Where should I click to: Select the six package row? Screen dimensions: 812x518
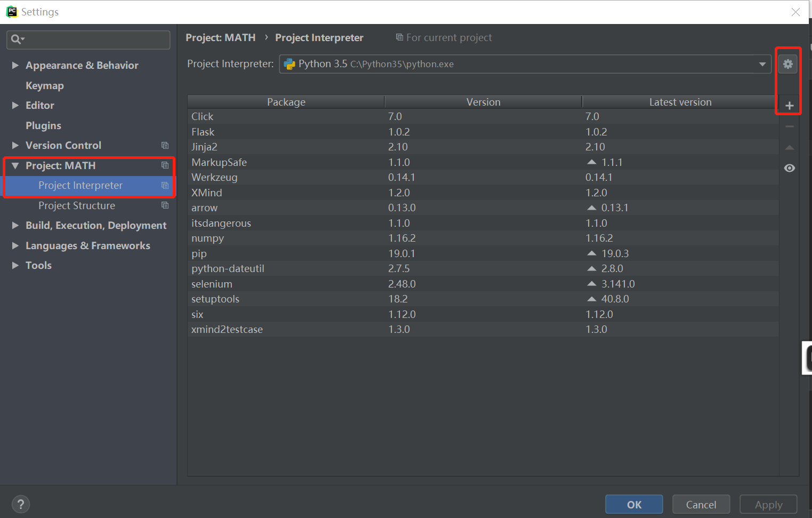pos(483,314)
